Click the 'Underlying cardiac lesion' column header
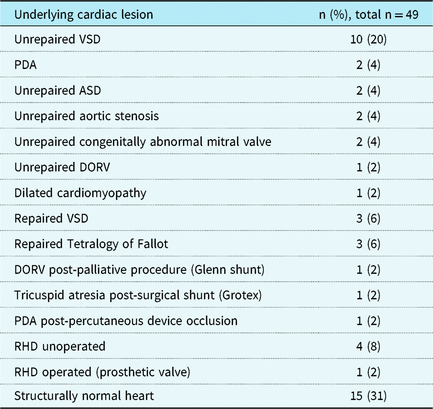The image size is (433, 409). coord(84,15)
